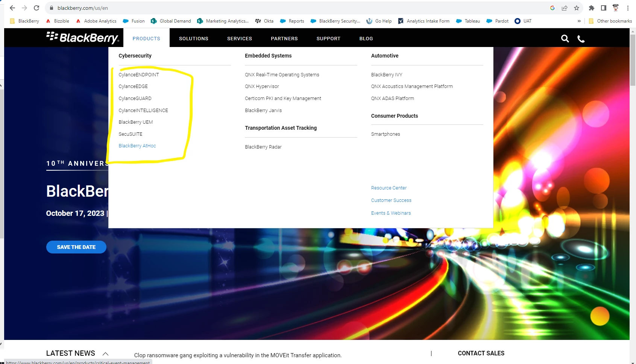
Task: Open the Partners menu
Action: [284, 39]
